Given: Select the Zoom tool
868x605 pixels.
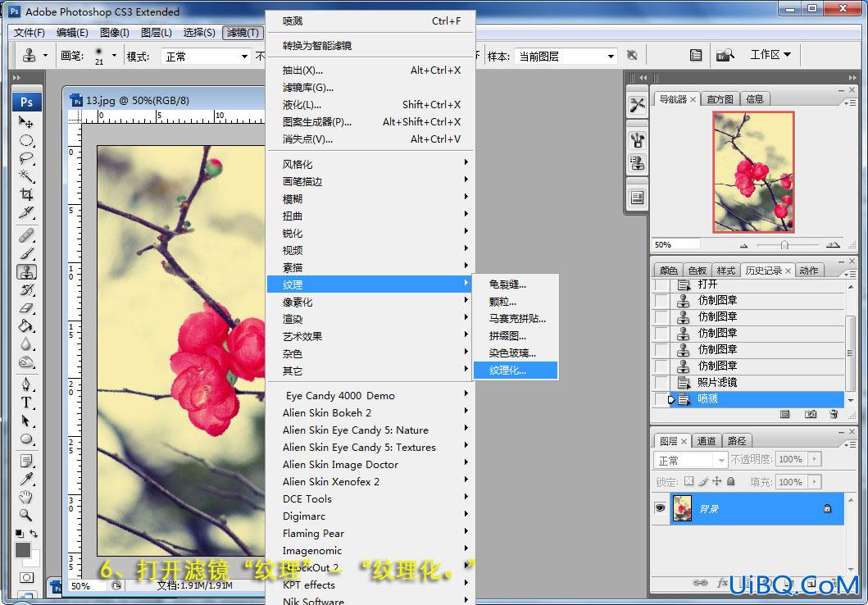Looking at the screenshot, I should click(x=26, y=515).
